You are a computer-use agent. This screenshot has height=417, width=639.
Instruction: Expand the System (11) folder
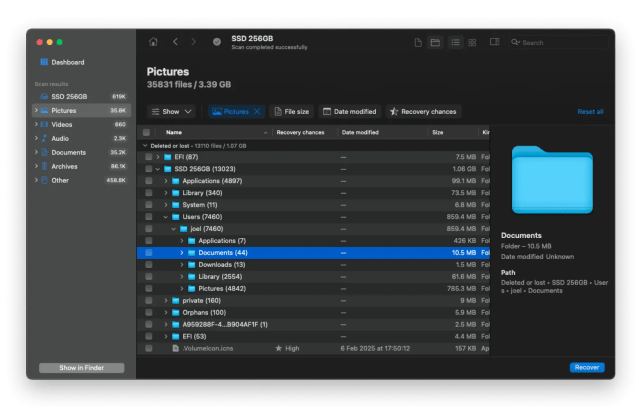pyautogui.click(x=166, y=205)
